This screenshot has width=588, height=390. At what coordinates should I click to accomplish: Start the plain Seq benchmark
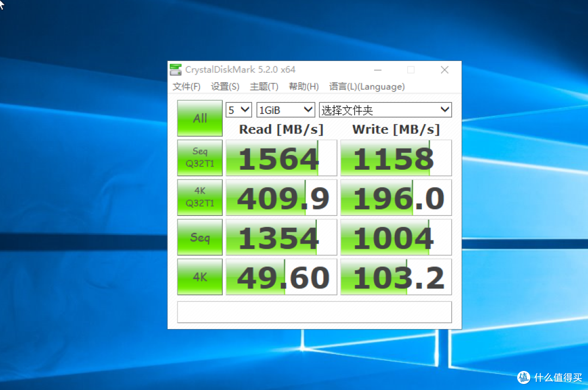(200, 237)
